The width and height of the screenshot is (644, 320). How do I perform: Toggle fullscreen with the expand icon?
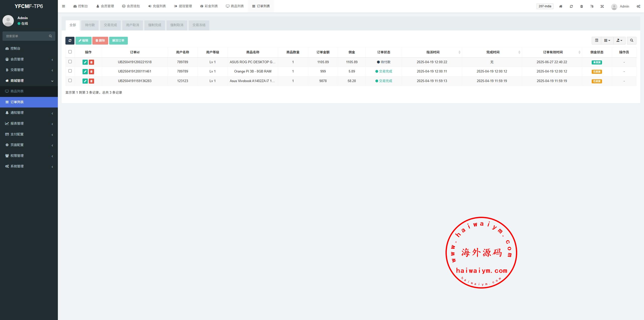point(602,6)
